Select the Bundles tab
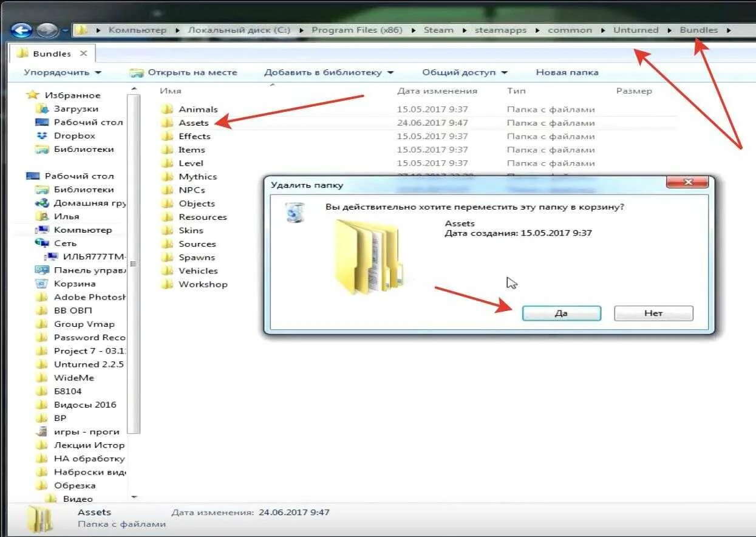This screenshot has height=537, width=756. (x=52, y=53)
